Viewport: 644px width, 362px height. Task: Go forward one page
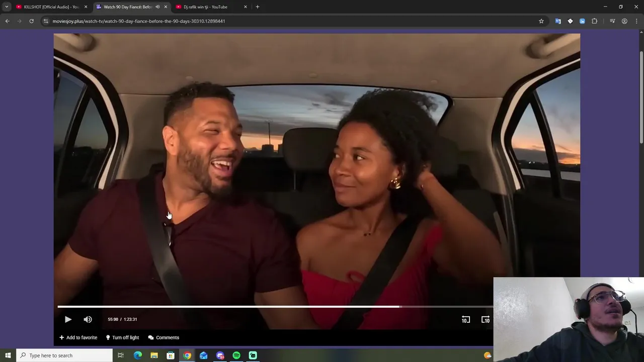click(19, 21)
